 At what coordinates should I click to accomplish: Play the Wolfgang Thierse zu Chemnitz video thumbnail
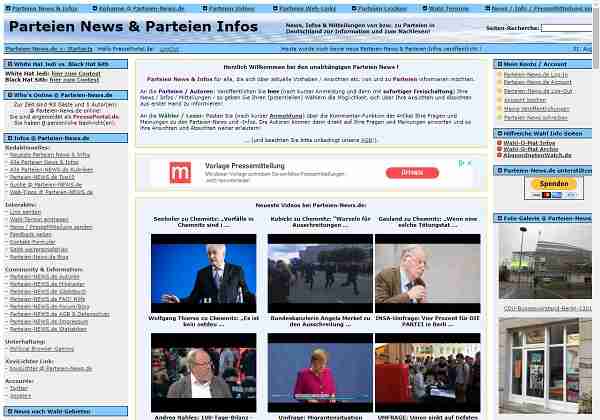[204, 373]
